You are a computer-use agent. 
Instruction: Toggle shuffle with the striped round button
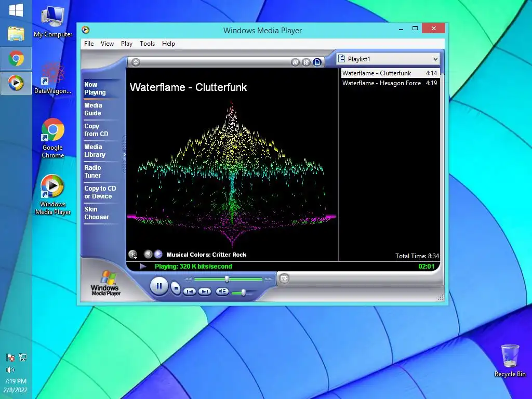click(295, 62)
